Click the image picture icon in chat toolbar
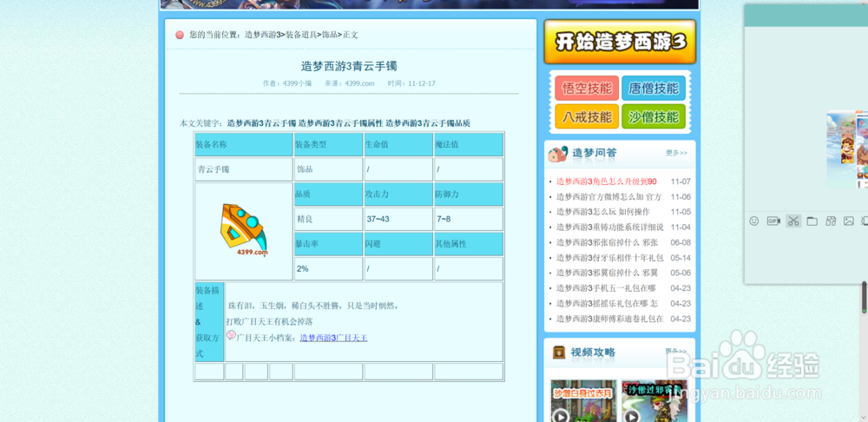This screenshot has height=422, width=868. click(x=849, y=221)
